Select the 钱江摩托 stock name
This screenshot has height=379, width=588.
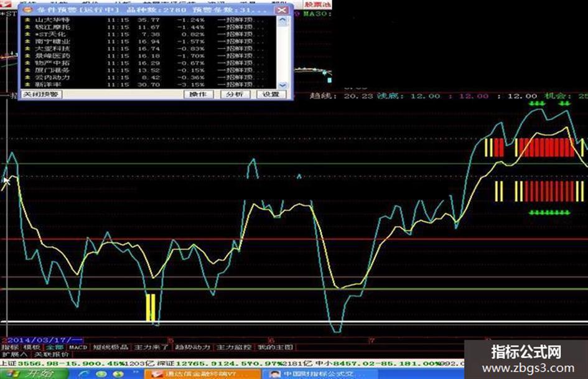(x=52, y=27)
